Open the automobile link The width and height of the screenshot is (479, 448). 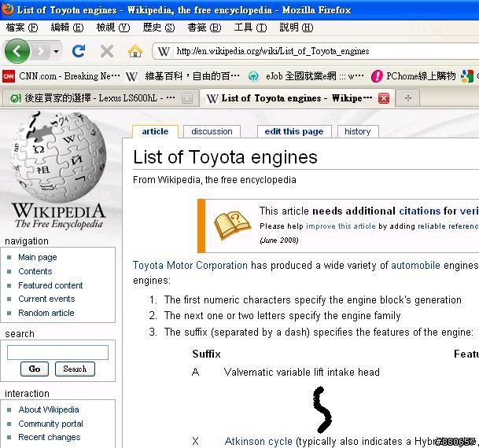tap(415, 265)
